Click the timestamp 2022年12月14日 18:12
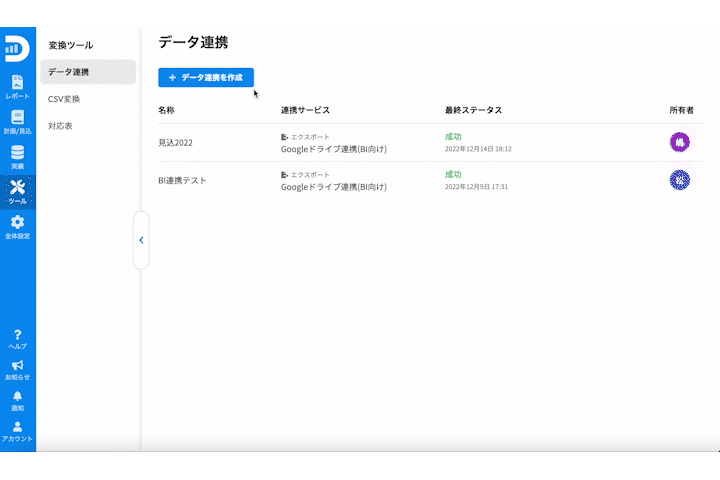 (x=478, y=149)
